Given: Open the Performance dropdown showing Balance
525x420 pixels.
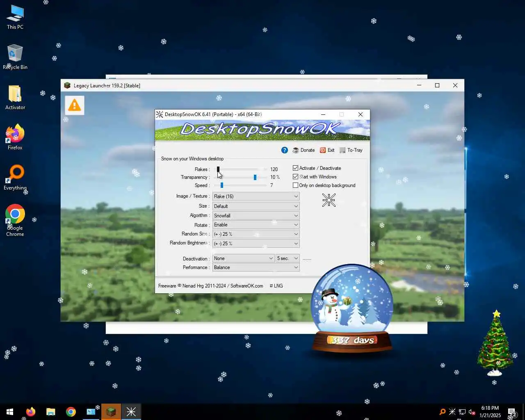Looking at the screenshot, I should pos(256,267).
